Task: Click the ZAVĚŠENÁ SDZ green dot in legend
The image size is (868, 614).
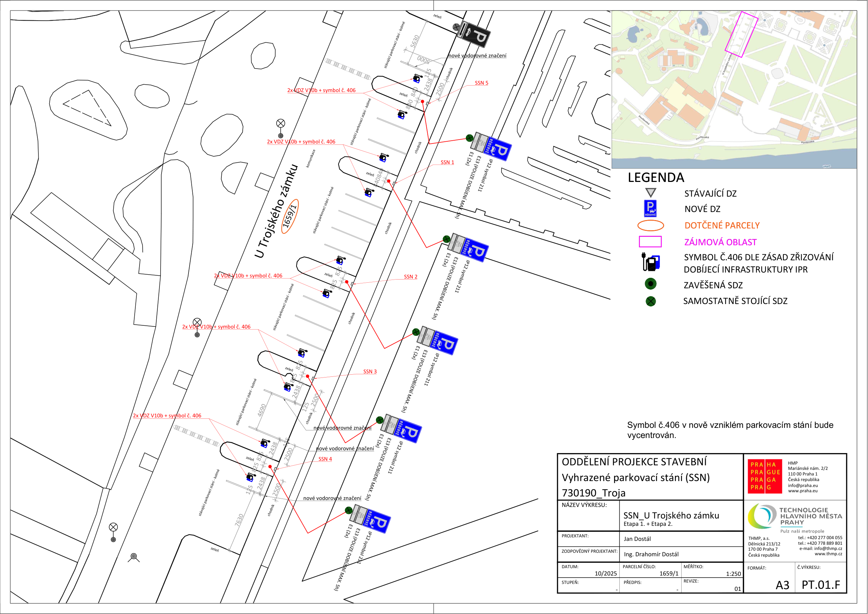Action: [x=650, y=283]
